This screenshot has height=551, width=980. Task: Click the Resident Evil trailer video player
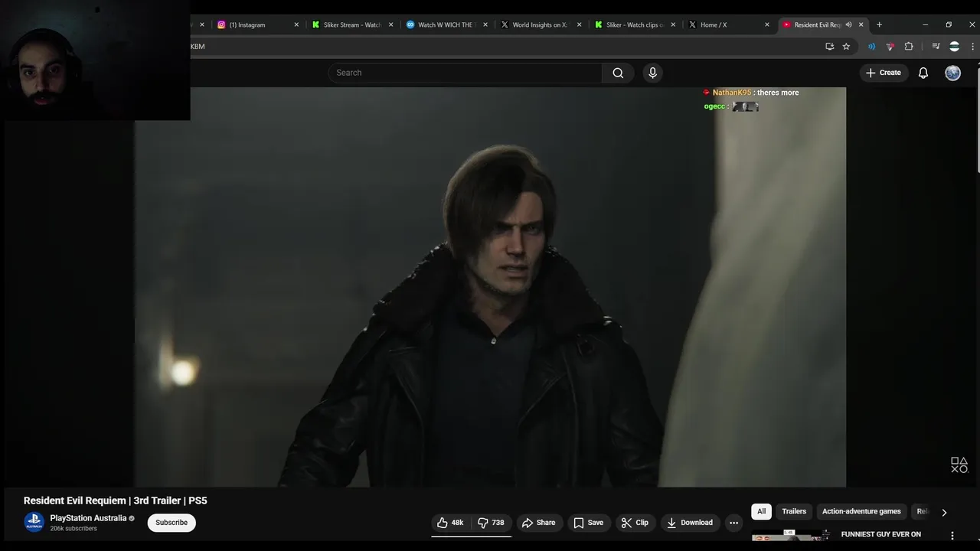(490, 287)
